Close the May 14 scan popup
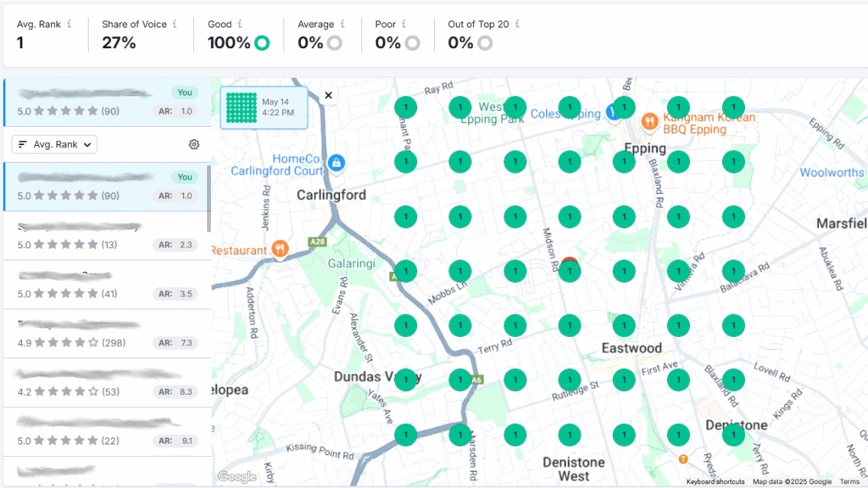Viewport: 868px width, 488px height. point(329,96)
